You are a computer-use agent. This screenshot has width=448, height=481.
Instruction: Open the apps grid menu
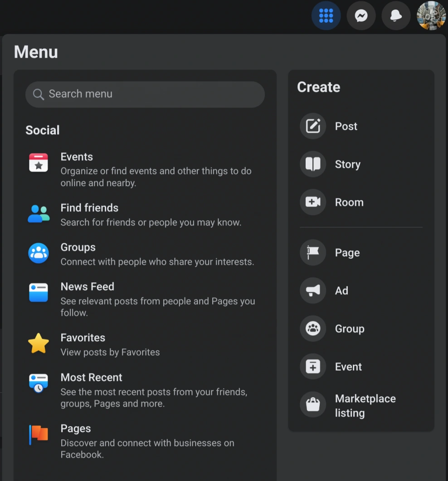tap(326, 15)
